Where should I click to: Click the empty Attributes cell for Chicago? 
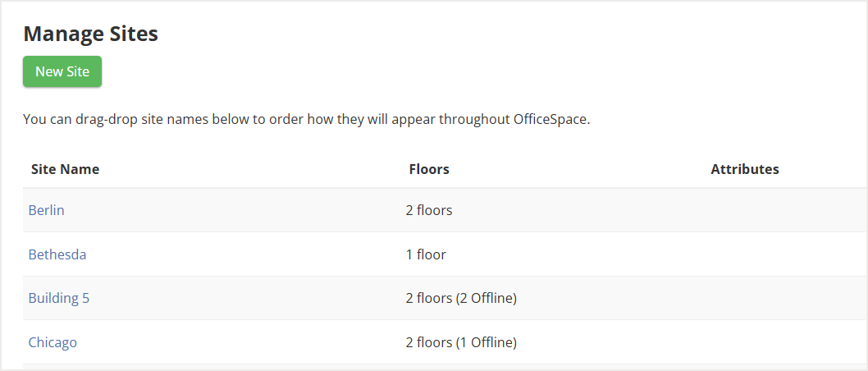point(745,342)
